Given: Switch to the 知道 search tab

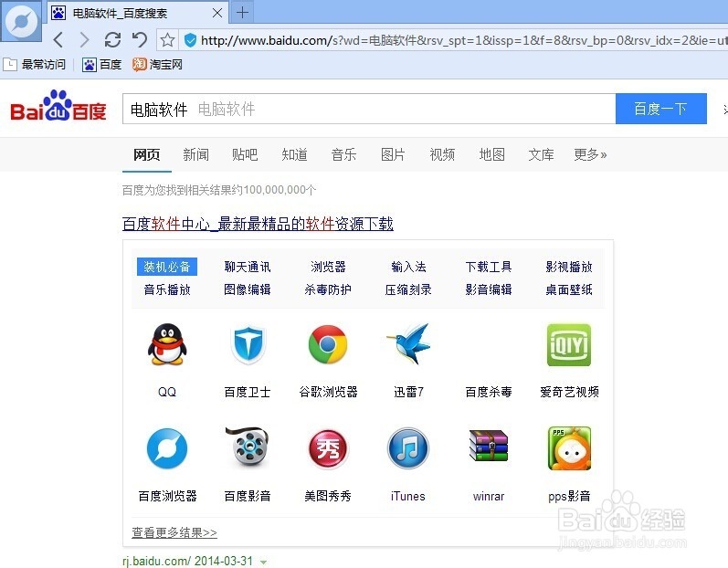Looking at the screenshot, I should (294, 154).
